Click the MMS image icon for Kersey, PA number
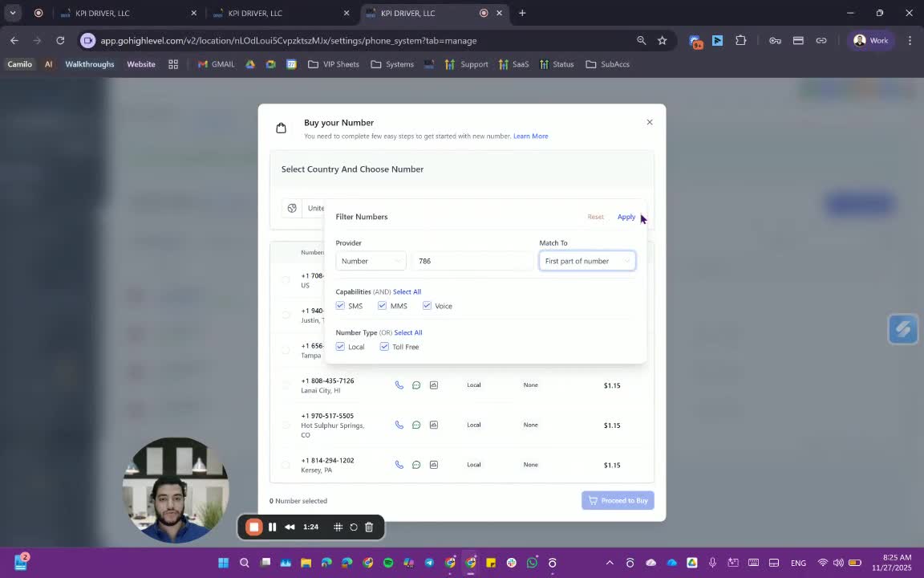 coord(434,465)
